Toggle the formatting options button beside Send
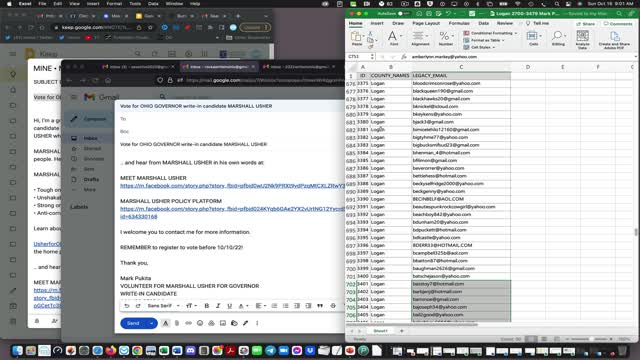This screenshot has width=640, height=360. click(x=165, y=323)
